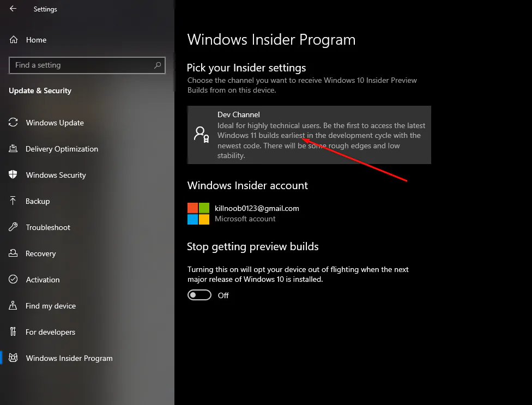Open For developers page
This screenshot has height=405, width=532.
(50, 332)
